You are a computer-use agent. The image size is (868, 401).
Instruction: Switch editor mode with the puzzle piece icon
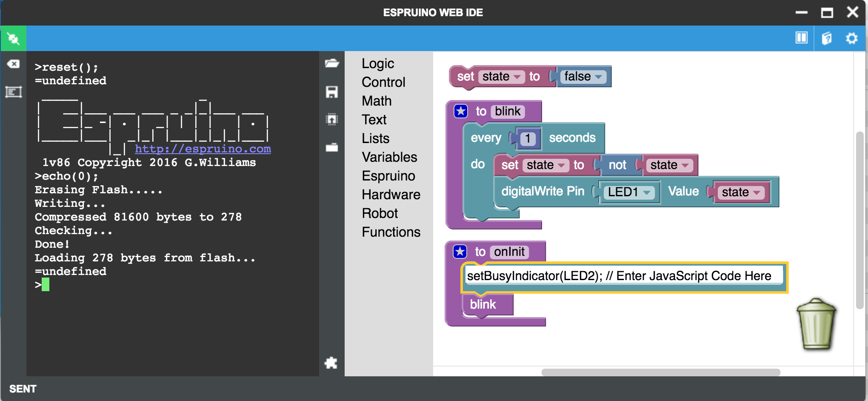click(x=331, y=363)
